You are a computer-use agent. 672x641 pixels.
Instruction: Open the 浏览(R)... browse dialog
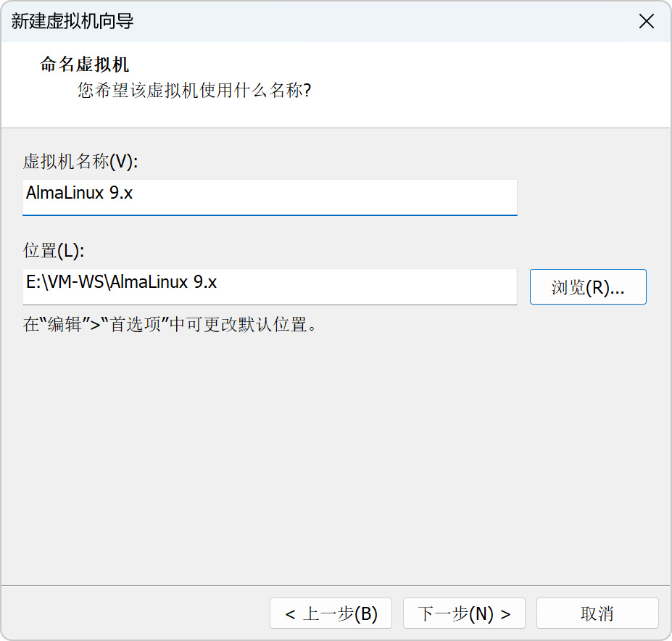click(588, 287)
